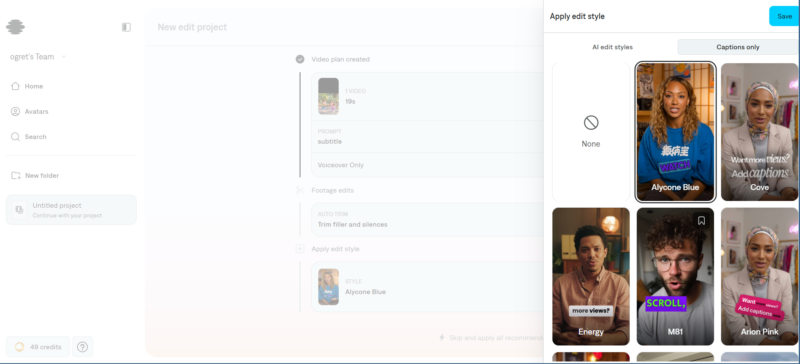The width and height of the screenshot is (800, 364).
Task: Click the Apply edit style plus icon
Action: [x=300, y=249]
